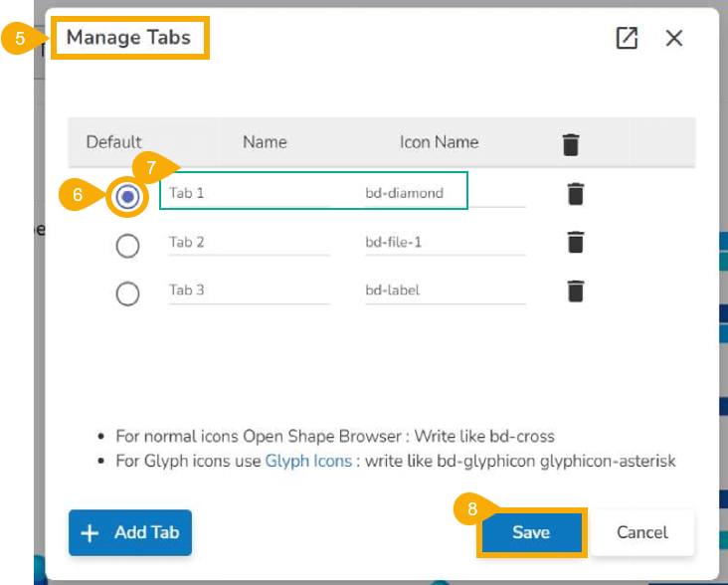Focus the Tab 3 name field
Viewport: 728px width, 585px height.
pyautogui.click(x=249, y=291)
